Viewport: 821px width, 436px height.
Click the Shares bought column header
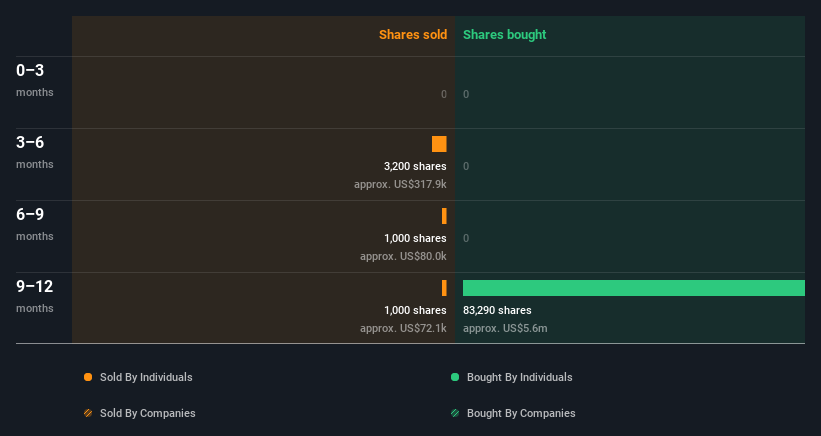coord(505,35)
